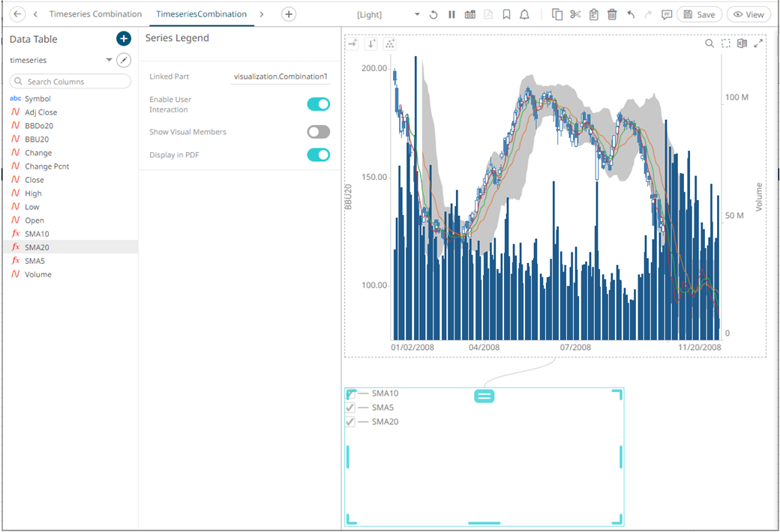Export chart data with Excel icon
This screenshot has height=532, width=780.
(742, 43)
